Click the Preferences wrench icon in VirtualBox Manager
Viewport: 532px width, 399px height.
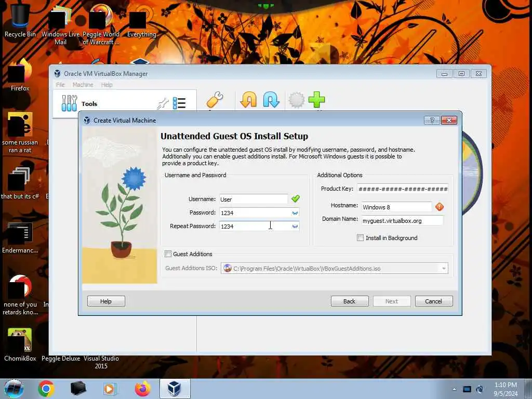[215, 100]
